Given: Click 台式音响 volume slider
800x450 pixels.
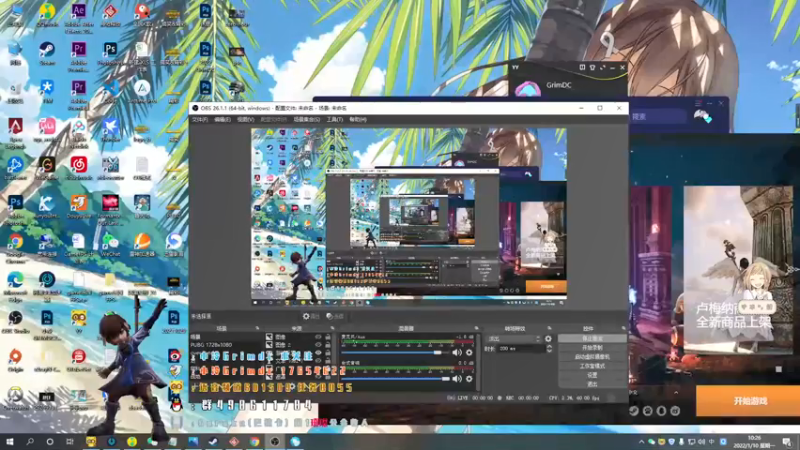Looking at the screenshot, I should (394, 379).
